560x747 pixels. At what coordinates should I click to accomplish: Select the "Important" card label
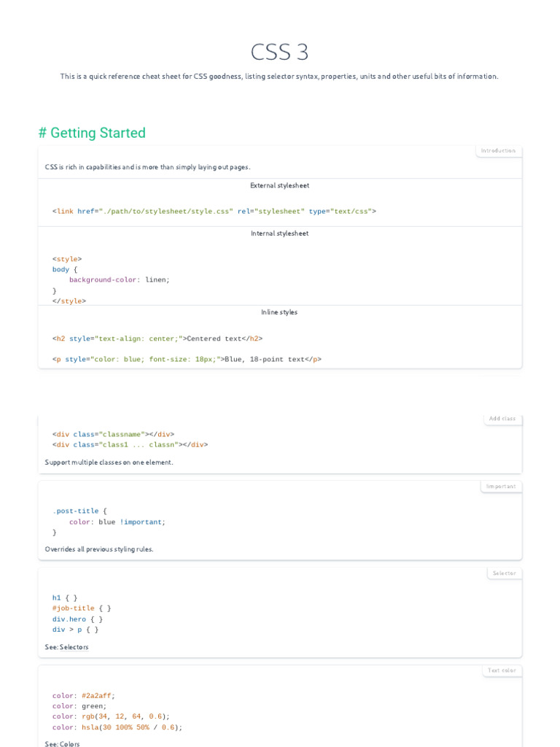pos(501,486)
